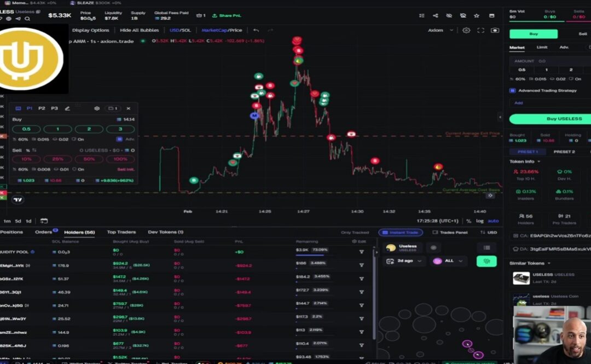Sell 100% in instant trade panel
Screen dimensions: 591x364
click(120, 159)
